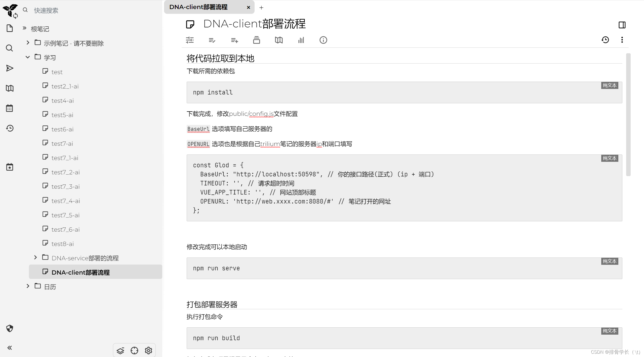Collapse the left sidebar with double chevron
Image resolution: width=644 pixels, height=357 pixels.
tap(10, 348)
